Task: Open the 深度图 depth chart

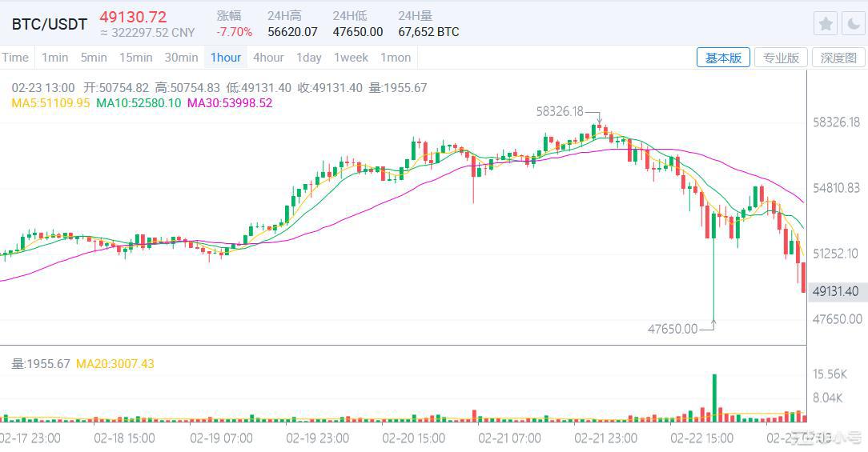Action: (839, 58)
